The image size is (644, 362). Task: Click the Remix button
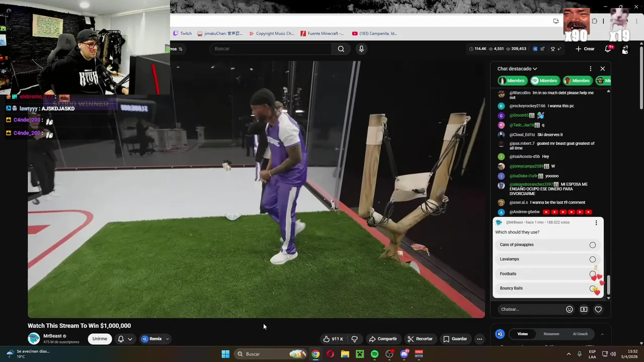click(151, 339)
